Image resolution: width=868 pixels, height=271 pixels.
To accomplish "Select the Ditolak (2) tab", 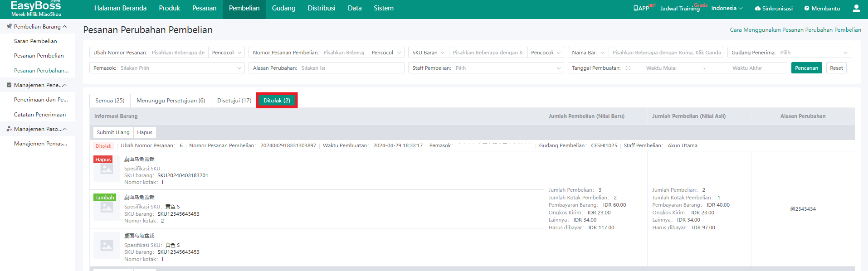I will (277, 101).
